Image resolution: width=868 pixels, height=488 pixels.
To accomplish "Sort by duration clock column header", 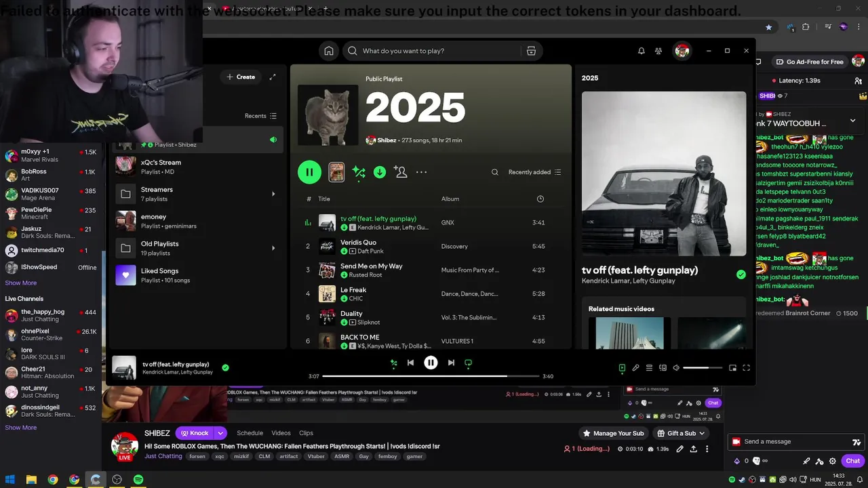I will (540, 199).
